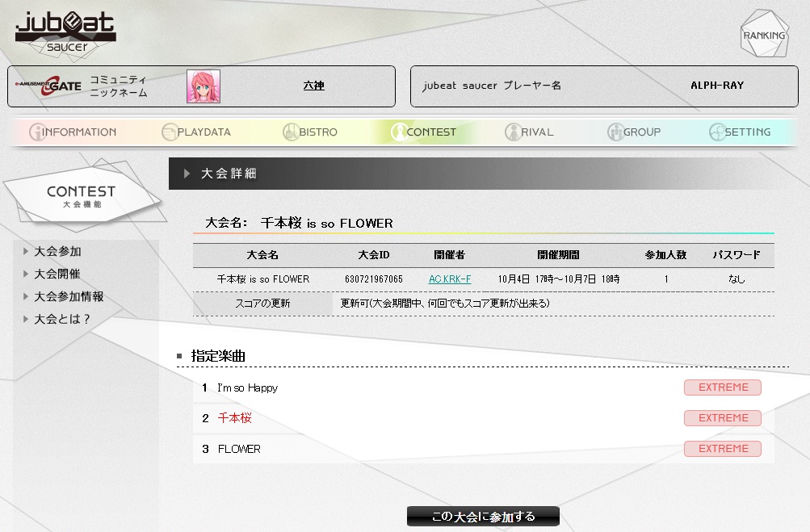This screenshot has width=810, height=532.
Task: Select the CONTEST tab label
Action: click(431, 132)
